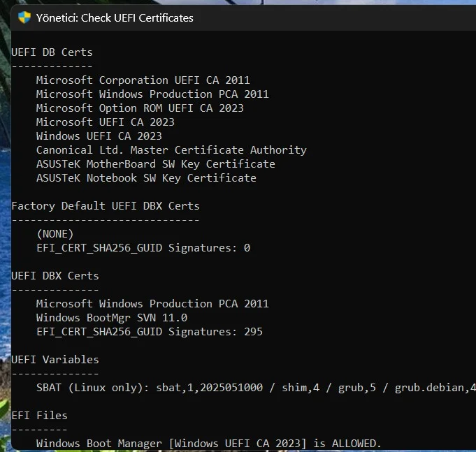Click the 'Signatures: 0' line
The image size is (476, 452).
[143, 248]
